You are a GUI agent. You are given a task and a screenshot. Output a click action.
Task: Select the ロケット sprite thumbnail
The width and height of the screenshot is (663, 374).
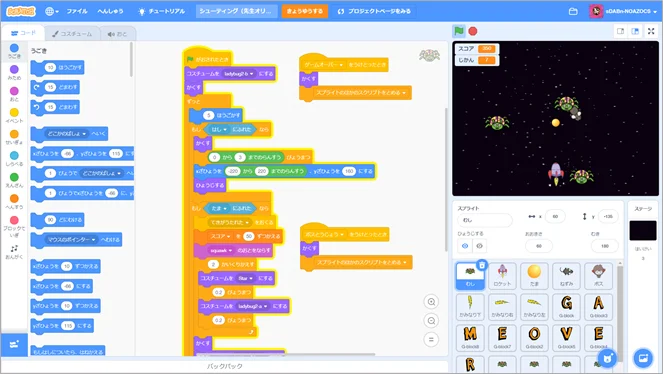click(502, 276)
